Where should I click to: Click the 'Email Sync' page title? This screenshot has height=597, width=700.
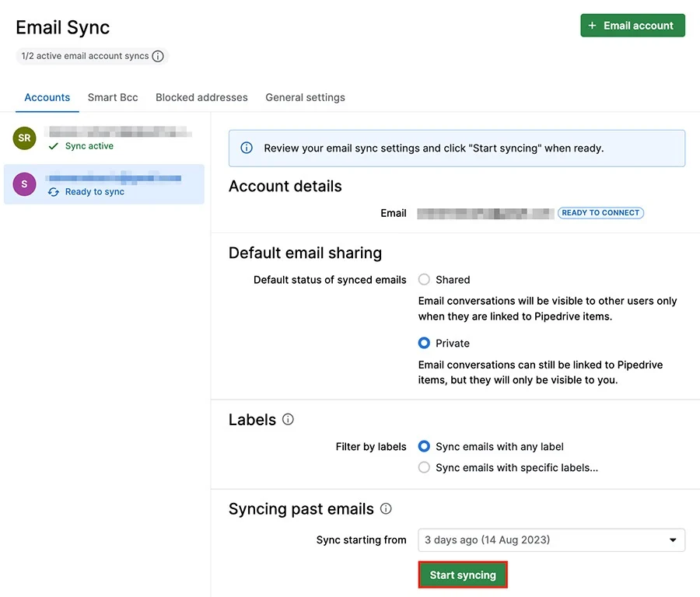tap(62, 28)
